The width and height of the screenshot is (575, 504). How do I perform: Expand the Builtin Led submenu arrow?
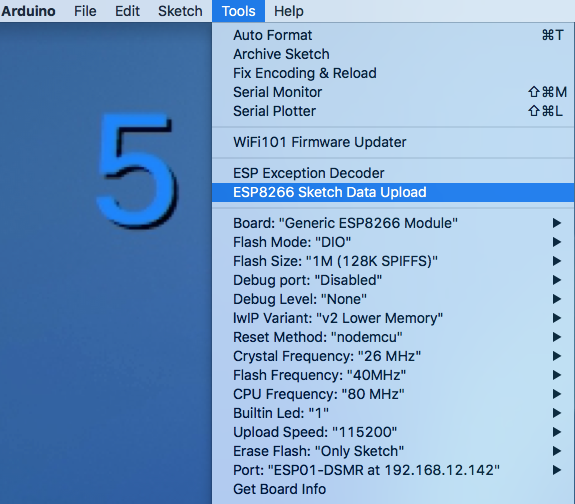pyautogui.click(x=557, y=413)
